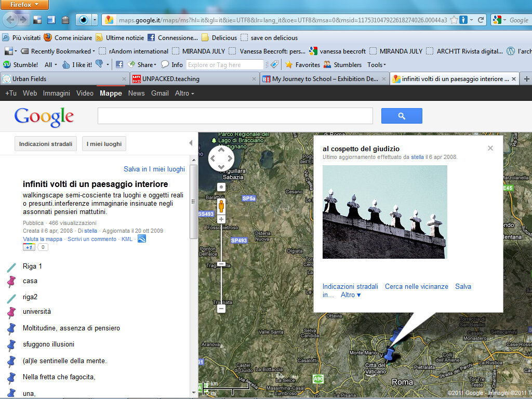
Task: Bookmark the page with the star icon
Action: 454,20
